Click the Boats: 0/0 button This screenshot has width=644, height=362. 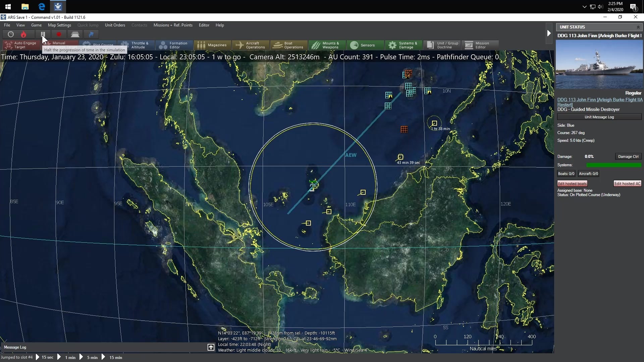pyautogui.click(x=566, y=174)
